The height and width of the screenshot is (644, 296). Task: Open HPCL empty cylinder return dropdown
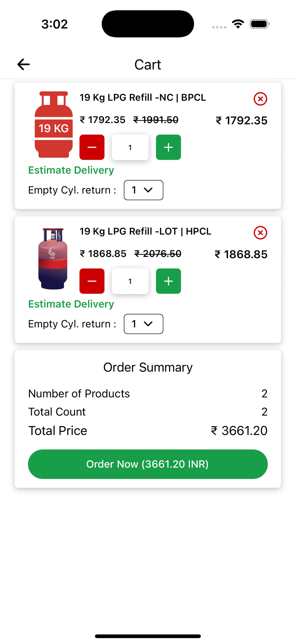point(144,324)
